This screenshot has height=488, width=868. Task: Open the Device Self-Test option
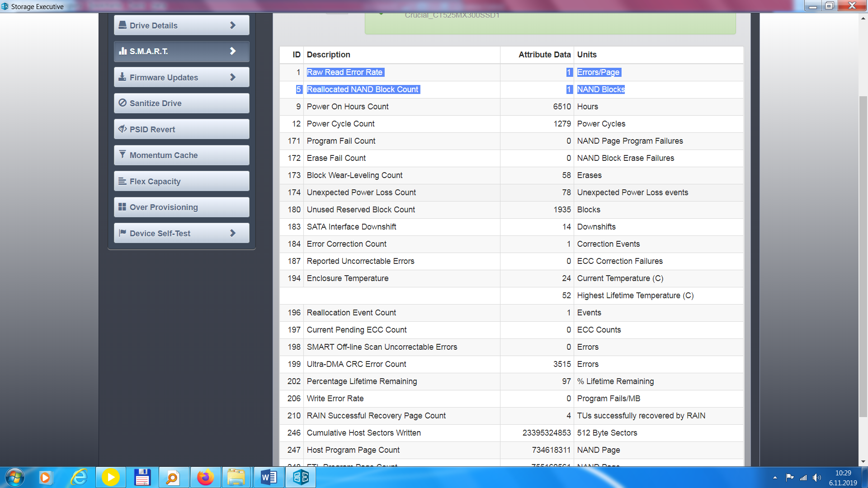click(x=181, y=233)
